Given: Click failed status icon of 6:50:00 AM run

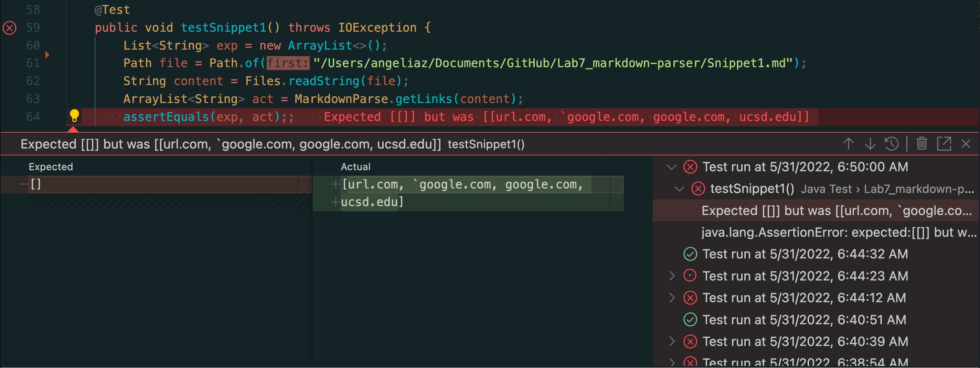Looking at the screenshot, I should [690, 167].
